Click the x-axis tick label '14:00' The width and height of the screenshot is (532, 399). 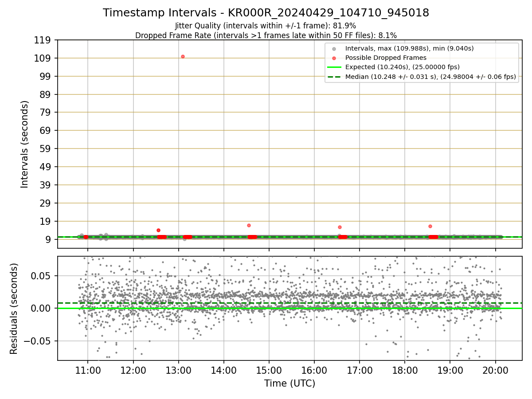pos(223,371)
